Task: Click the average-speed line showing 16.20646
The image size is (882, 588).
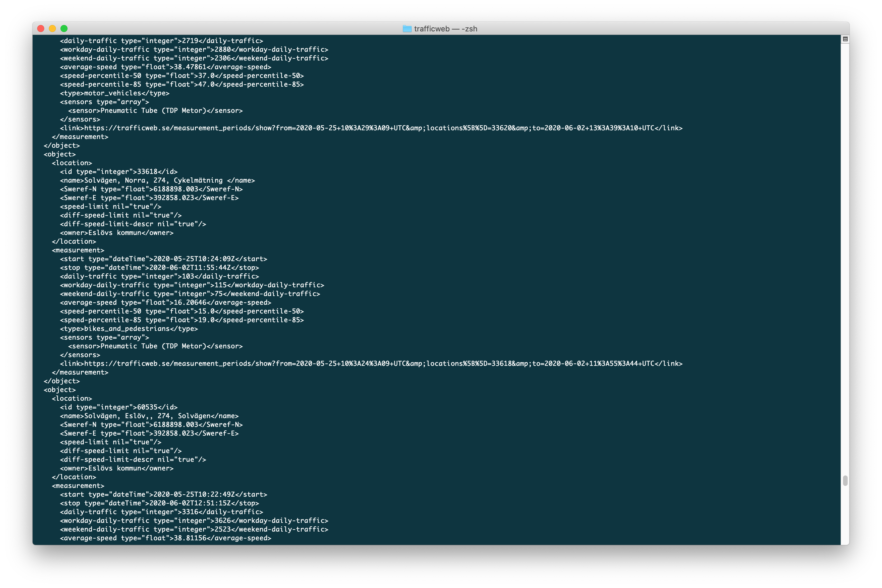Action: (166, 303)
